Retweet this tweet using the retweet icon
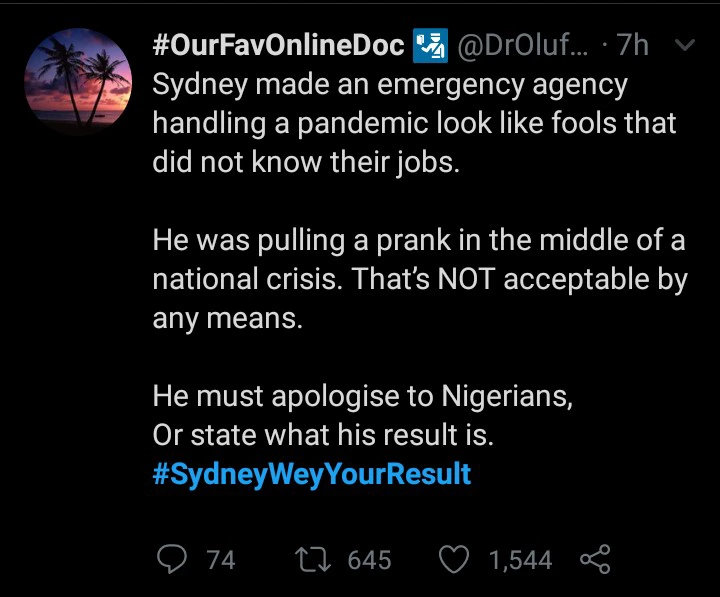This screenshot has width=720, height=597. [312, 559]
